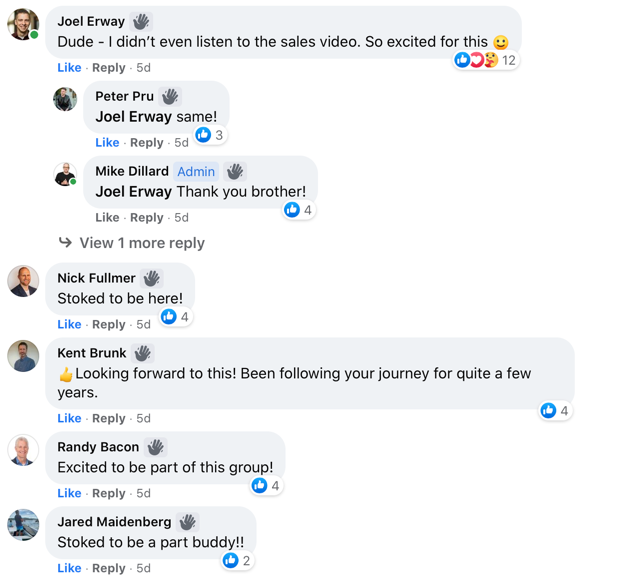
Task: Like Joel Erway's comment
Action: (x=69, y=68)
